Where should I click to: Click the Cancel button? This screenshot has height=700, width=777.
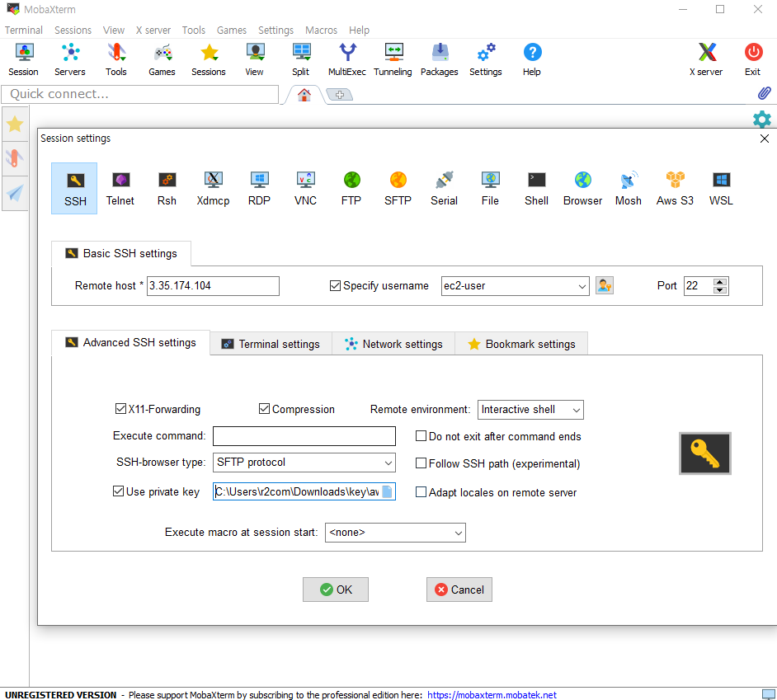[459, 590]
